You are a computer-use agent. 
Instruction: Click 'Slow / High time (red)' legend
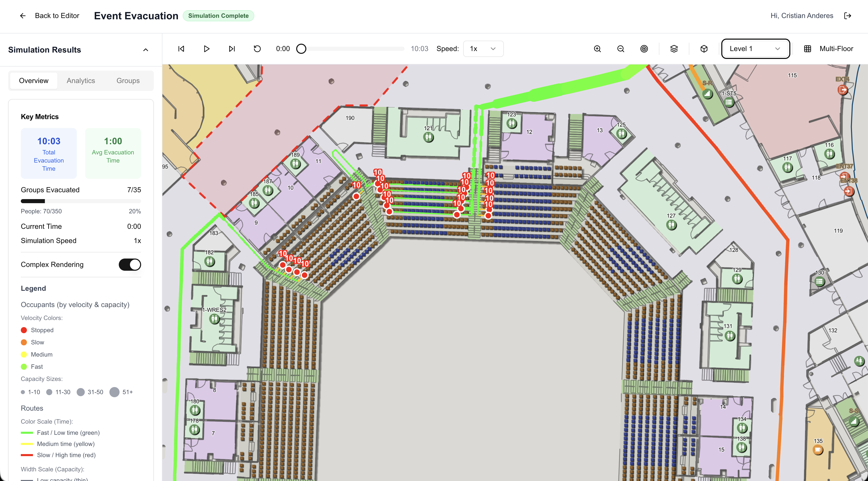(x=66, y=455)
